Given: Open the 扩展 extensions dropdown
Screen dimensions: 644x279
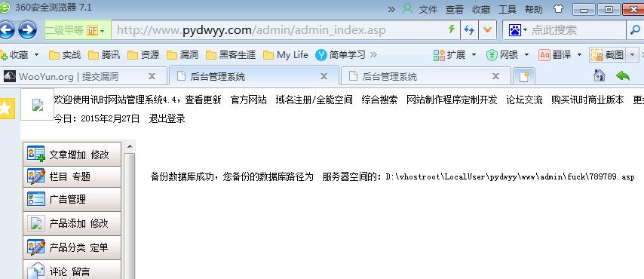Looking at the screenshot, I should (455, 54).
